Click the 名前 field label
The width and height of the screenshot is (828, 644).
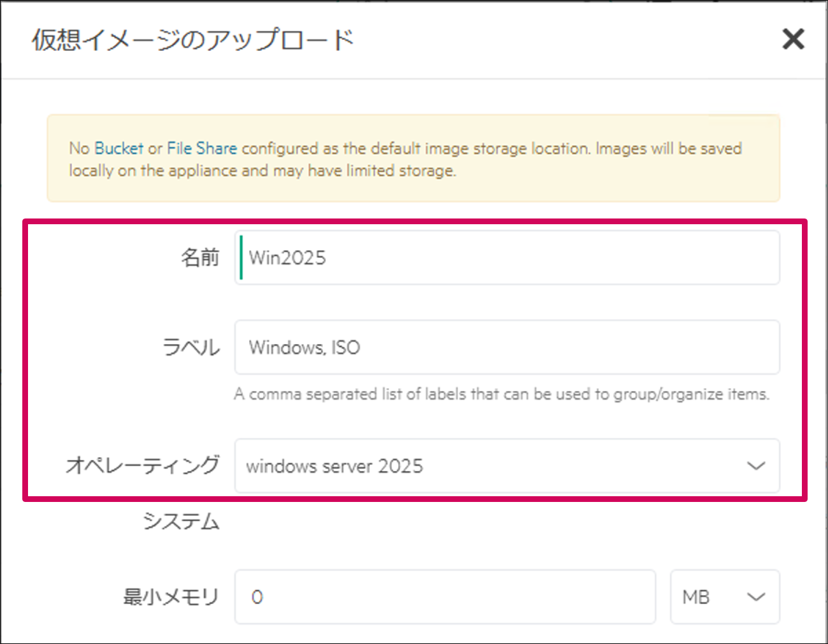[x=200, y=257]
